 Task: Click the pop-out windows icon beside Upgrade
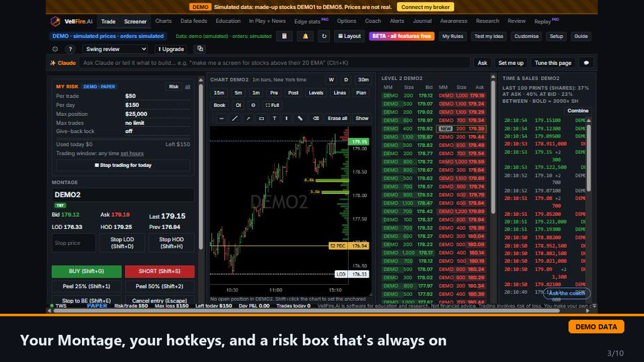click(x=200, y=49)
